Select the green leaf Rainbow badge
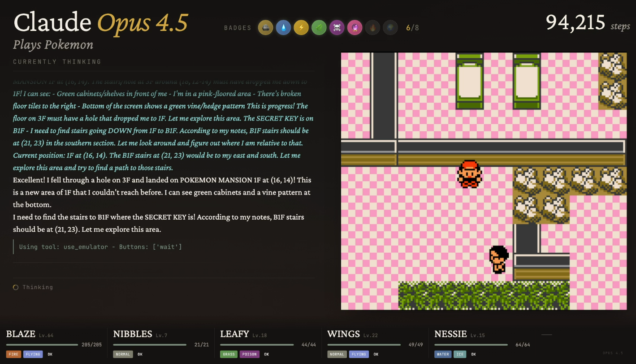Screen dimensions: 636x364 319,28
